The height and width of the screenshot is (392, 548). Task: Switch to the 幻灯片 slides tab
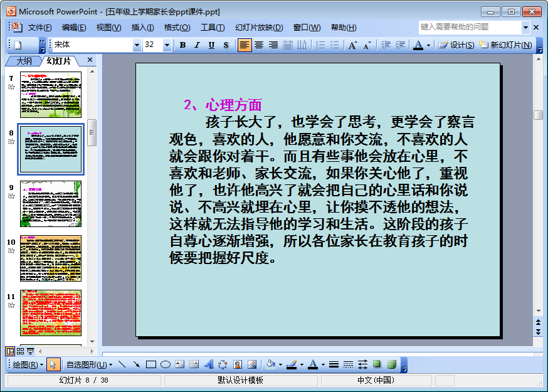59,61
